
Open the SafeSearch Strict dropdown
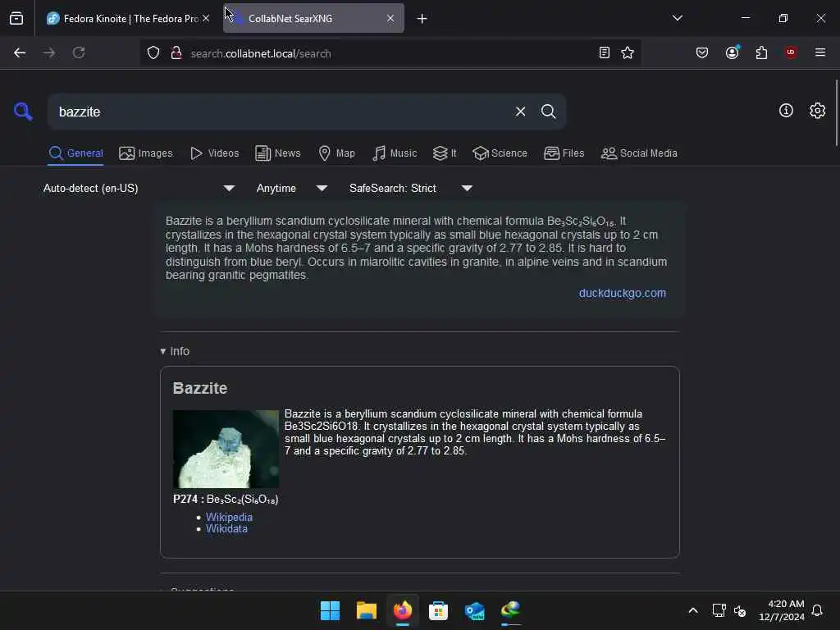pos(411,188)
